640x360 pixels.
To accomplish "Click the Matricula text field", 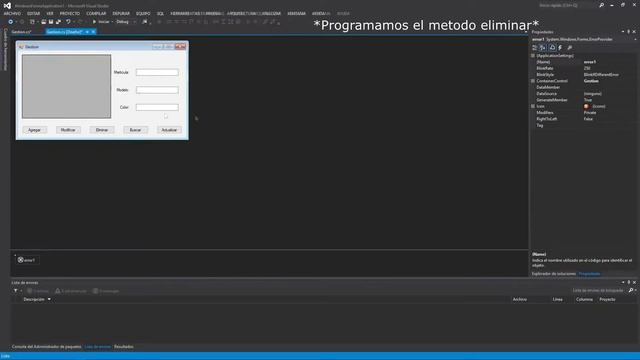I will 157,72.
